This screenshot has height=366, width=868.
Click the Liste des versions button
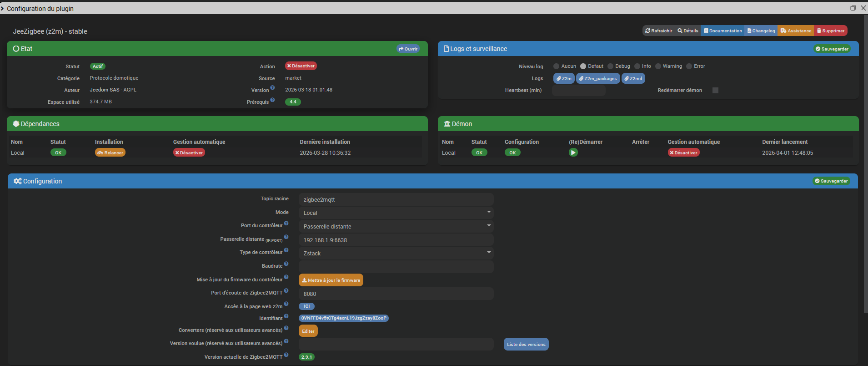coord(526,344)
